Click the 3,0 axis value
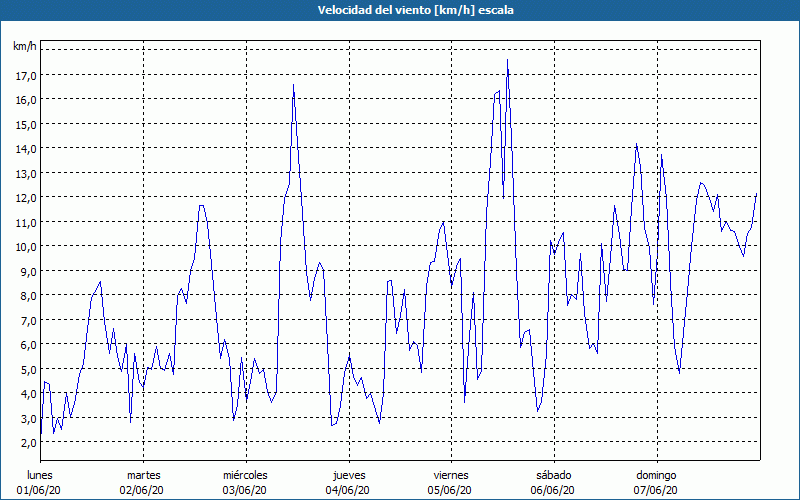This screenshot has height=500, width=800. [x=28, y=418]
